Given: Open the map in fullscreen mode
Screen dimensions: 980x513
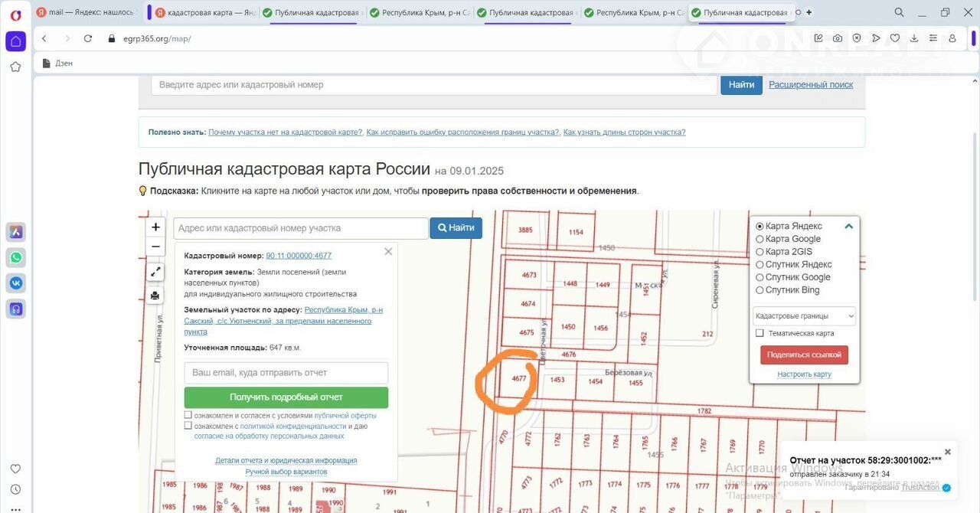Looking at the screenshot, I should 155,272.
